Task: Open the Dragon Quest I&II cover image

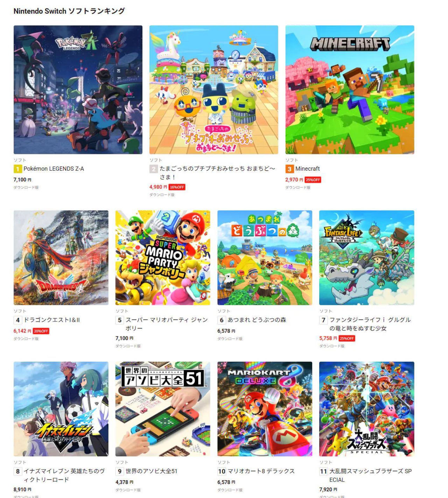Action: tap(61, 258)
